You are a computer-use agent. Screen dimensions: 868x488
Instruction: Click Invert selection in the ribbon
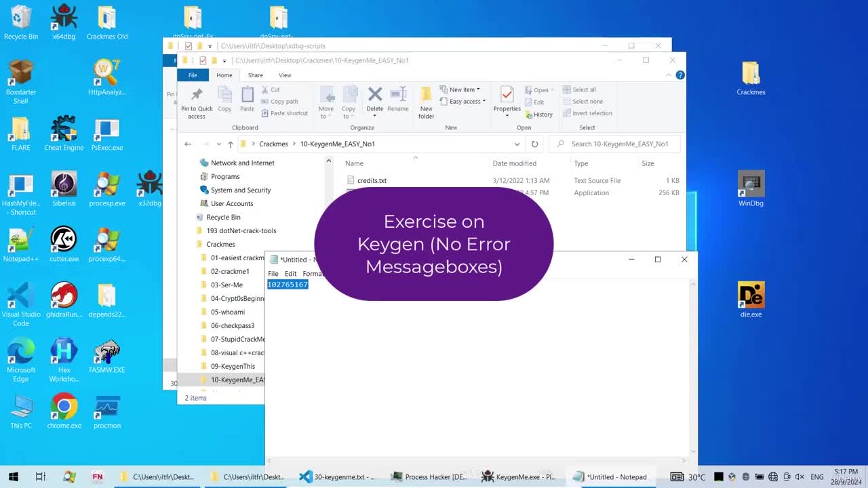587,113
